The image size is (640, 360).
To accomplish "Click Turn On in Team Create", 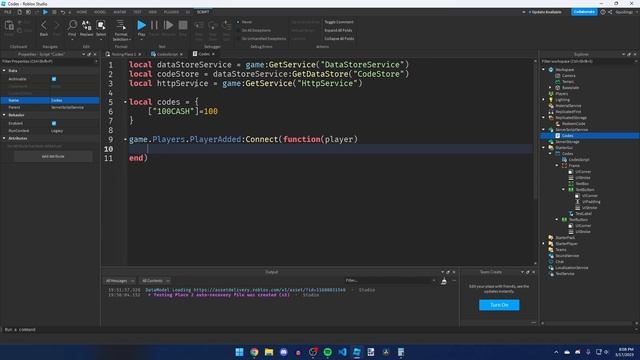I will [499, 305].
